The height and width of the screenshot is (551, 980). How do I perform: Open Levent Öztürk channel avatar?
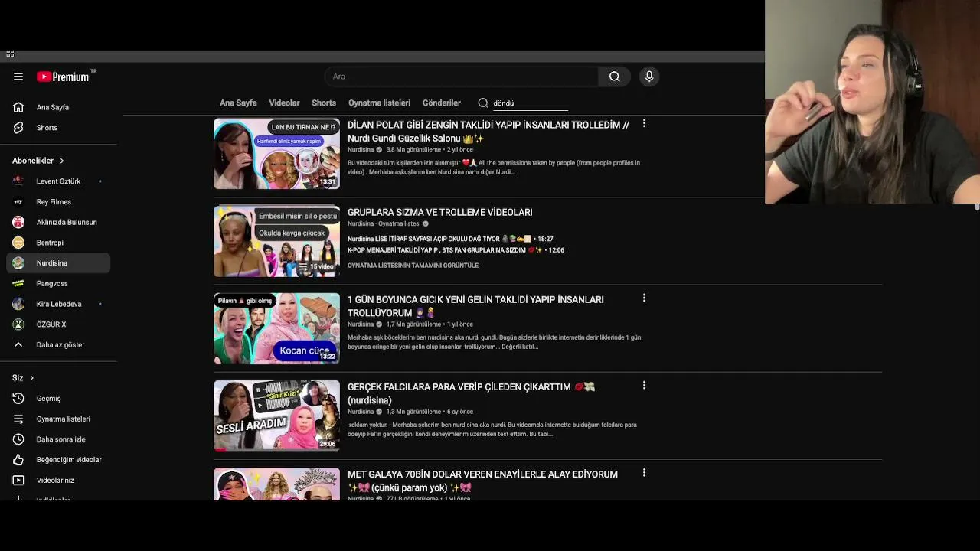tap(18, 181)
